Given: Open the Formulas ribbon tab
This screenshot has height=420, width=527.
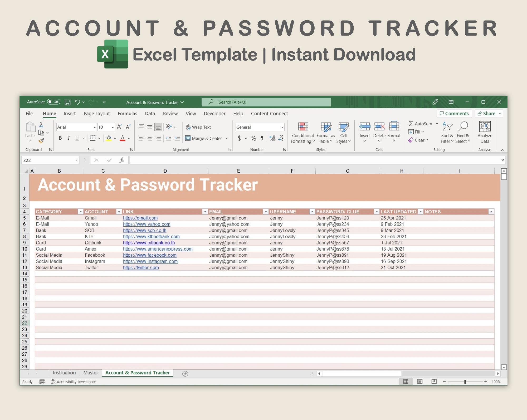Looking at the screenshot, I should click(x=127, y=114).
